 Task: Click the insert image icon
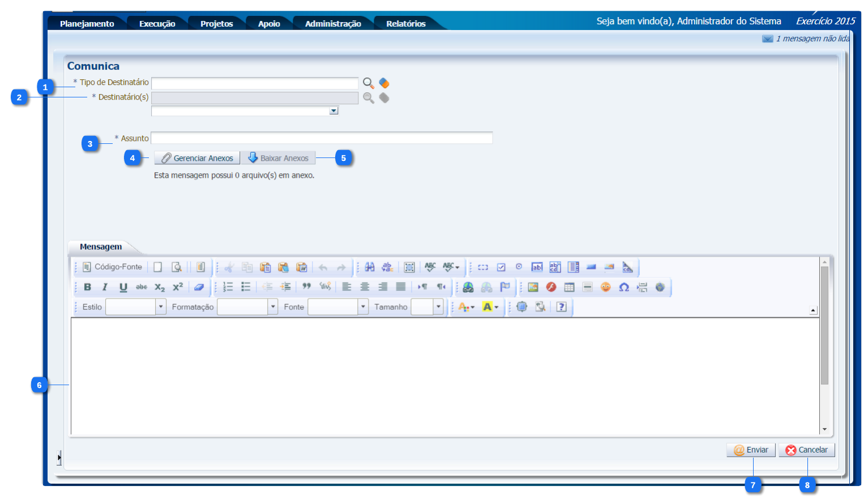tap(533, 287)
